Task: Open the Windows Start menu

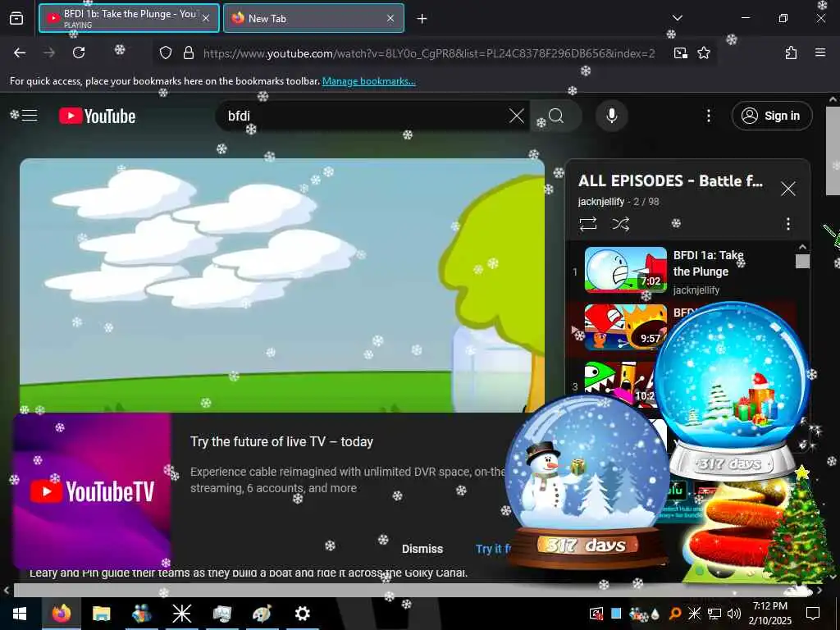Action: [x=20, y=613]
